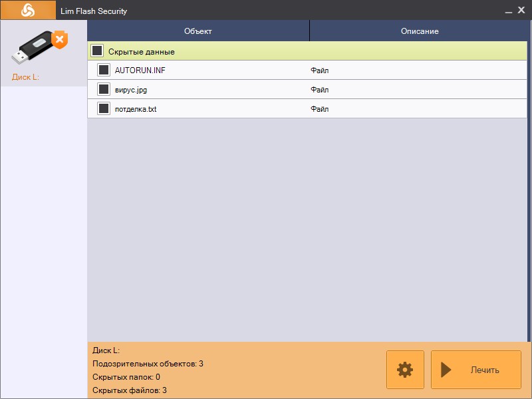This screenshot has width=532, height=399.
Task: Click Файл description in AUTORUN.INF row
Action: pos(320,70)
